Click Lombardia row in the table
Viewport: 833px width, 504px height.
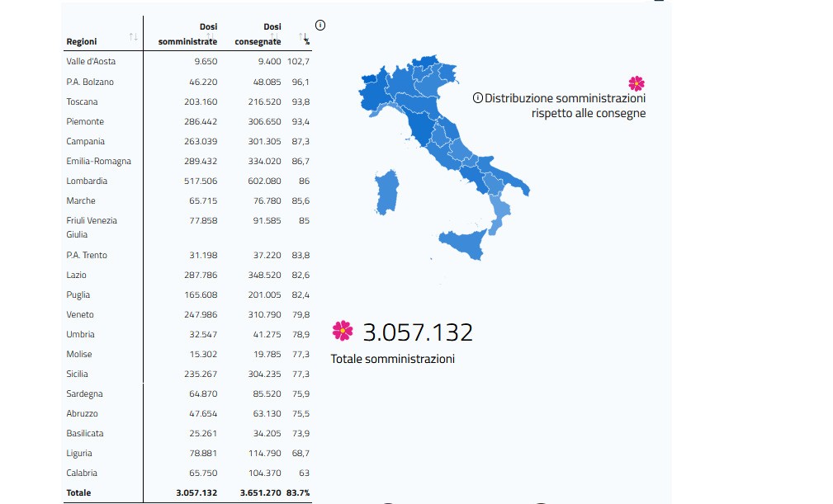[x=187, y=181]
